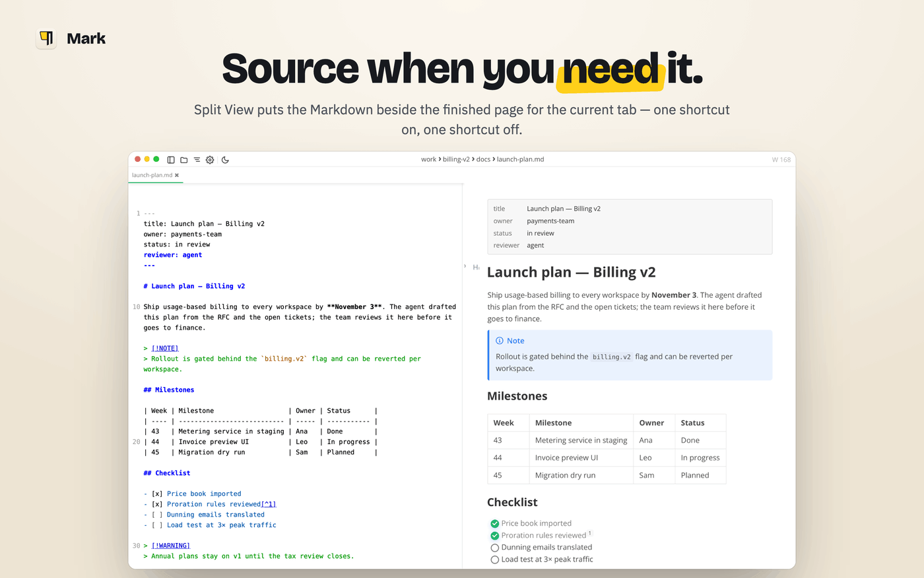The image size is (924, 578).
Task: Uncheck Proration rules reviewed checkbox
Action: (494, 536)
